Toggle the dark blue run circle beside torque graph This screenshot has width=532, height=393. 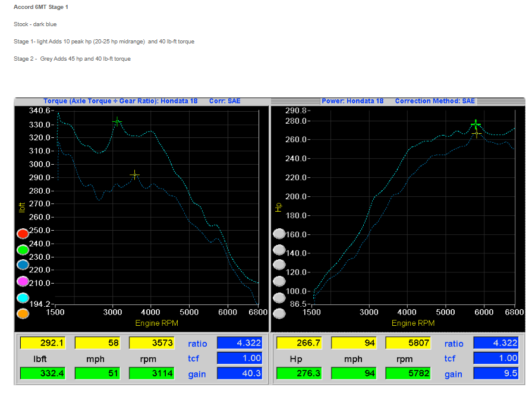click(x=23, y=265)
